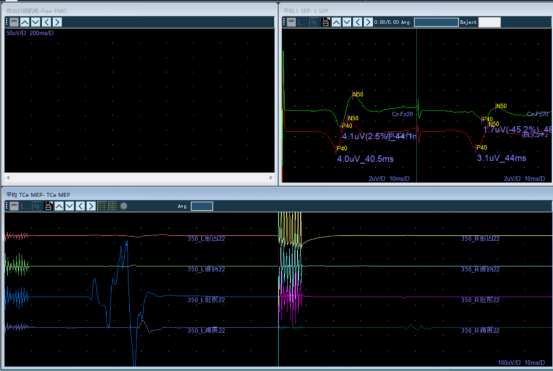Click the '4.0uV_40.5ms' measurement label
Image resolution: width=553 pixels, height=371 pixels.
(365, 159)
